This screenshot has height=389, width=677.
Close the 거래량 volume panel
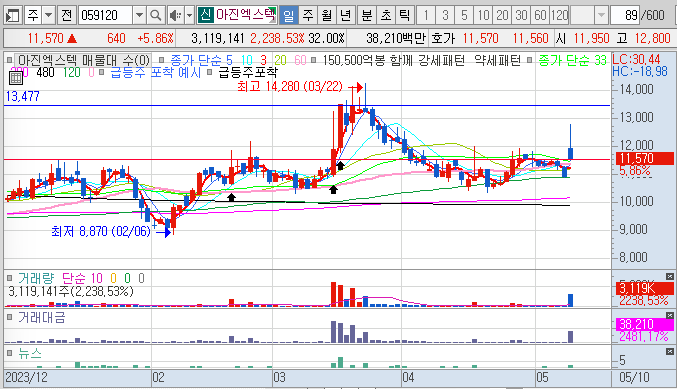tap(670, 276)
